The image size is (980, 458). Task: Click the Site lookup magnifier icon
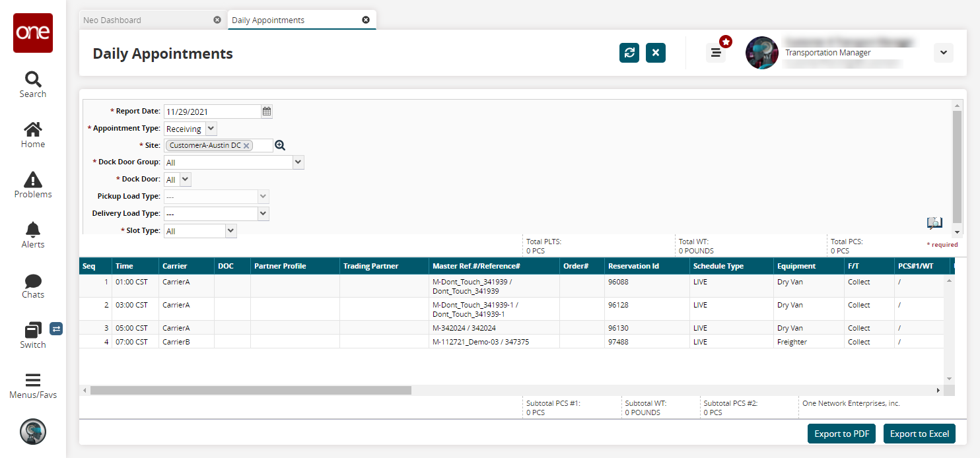tap(280, 145)
